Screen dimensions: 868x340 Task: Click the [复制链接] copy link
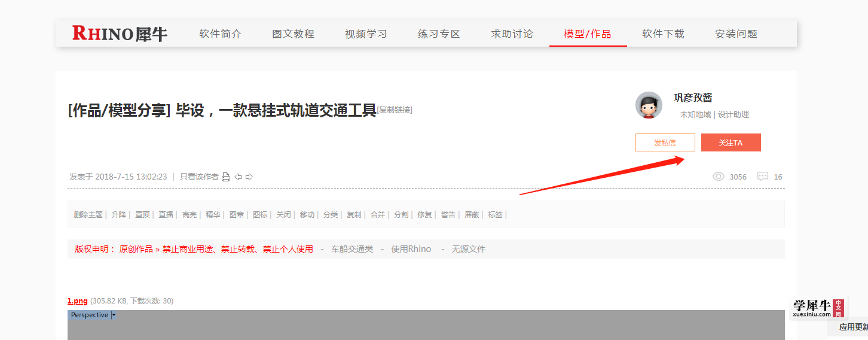394,110
